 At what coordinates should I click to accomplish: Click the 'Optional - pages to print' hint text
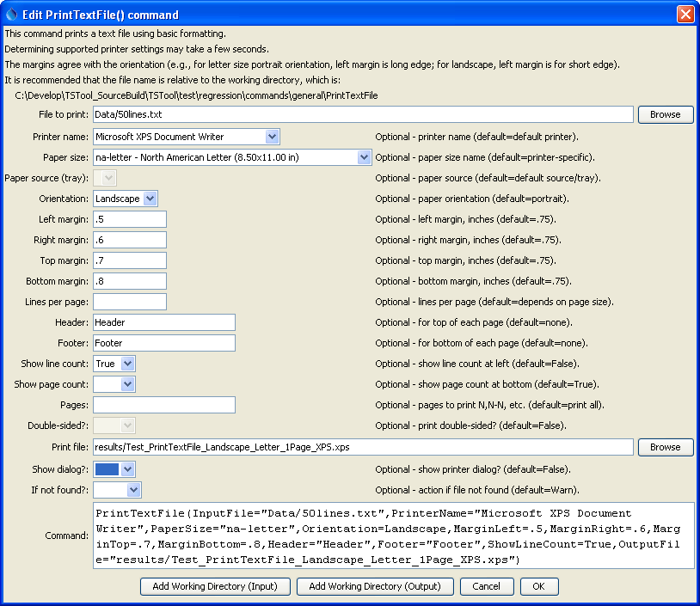489,405
